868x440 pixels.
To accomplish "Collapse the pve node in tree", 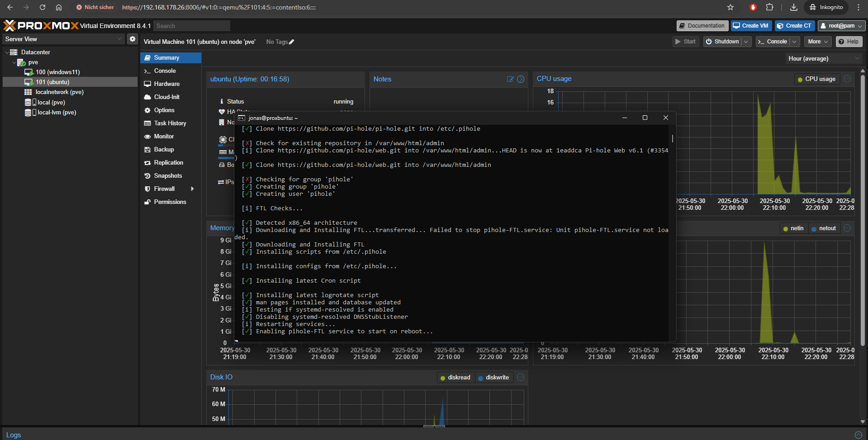I will pyautogui.click(x=14, y=62).
